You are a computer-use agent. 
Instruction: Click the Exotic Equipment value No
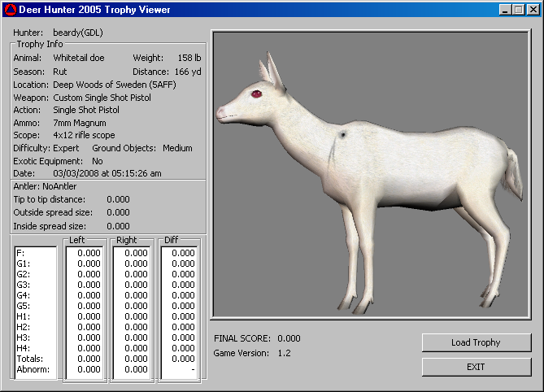[97, 161]
